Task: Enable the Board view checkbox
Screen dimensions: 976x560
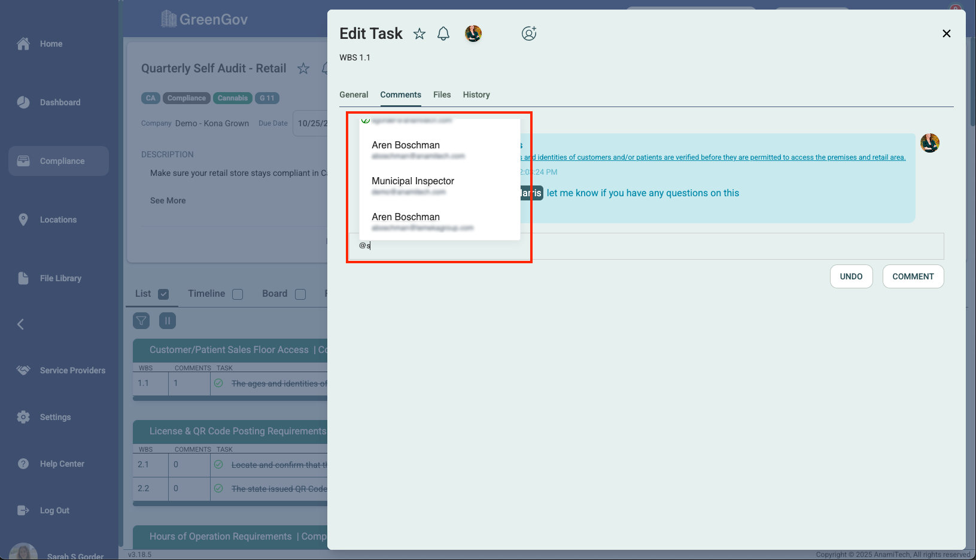Action: pyautogui.click(x=300, y=294)
